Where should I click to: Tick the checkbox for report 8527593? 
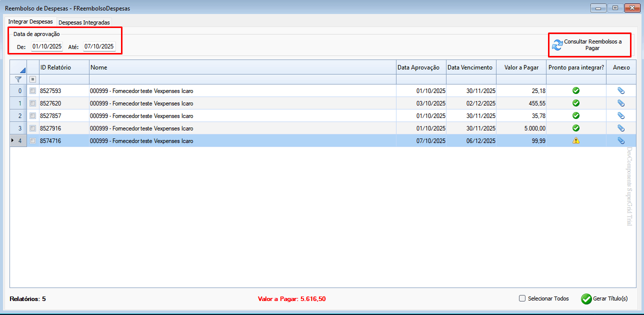[x=32, y=90]
